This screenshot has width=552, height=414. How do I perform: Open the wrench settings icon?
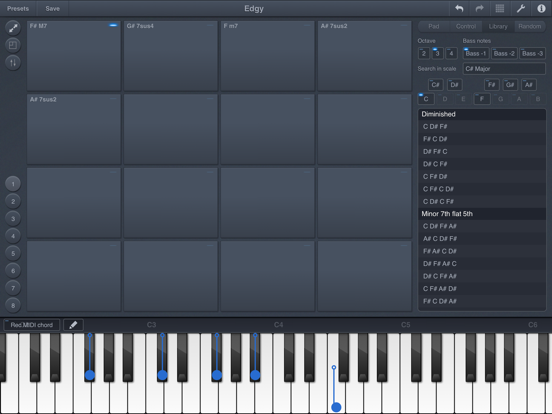[x=521, y=8]
